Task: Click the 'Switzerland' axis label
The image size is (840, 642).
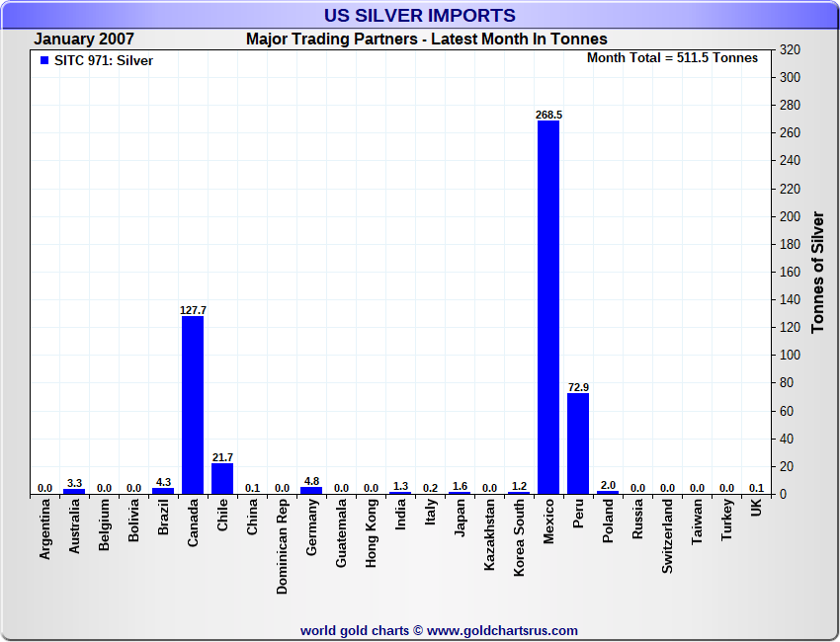Action: click(667, 536)
